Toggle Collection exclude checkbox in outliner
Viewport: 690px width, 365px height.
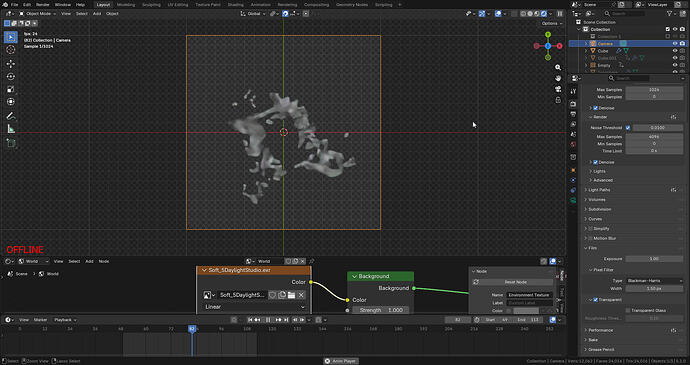click(x=668, y=29)
